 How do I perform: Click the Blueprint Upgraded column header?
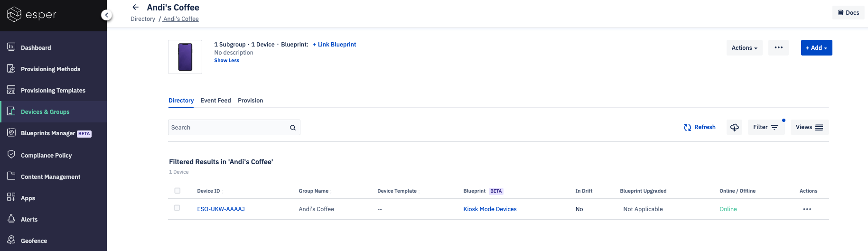click(x=643, y=191)
